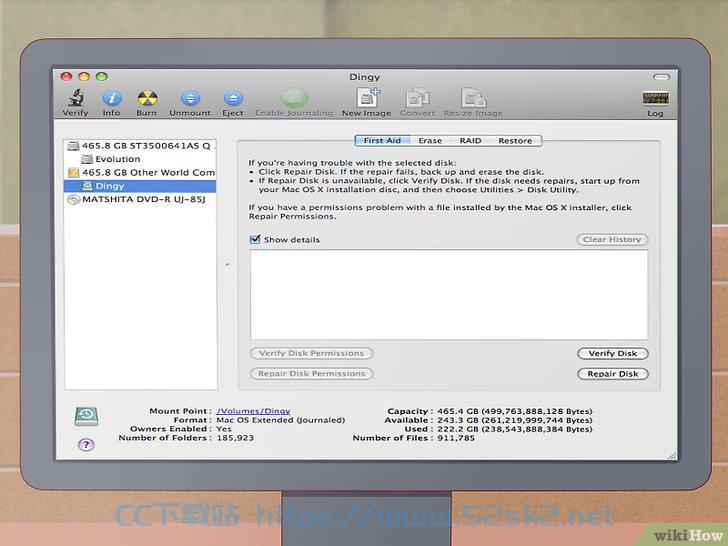
Task: Click the Unmount toolbar icon
Action: click(190, 98)
